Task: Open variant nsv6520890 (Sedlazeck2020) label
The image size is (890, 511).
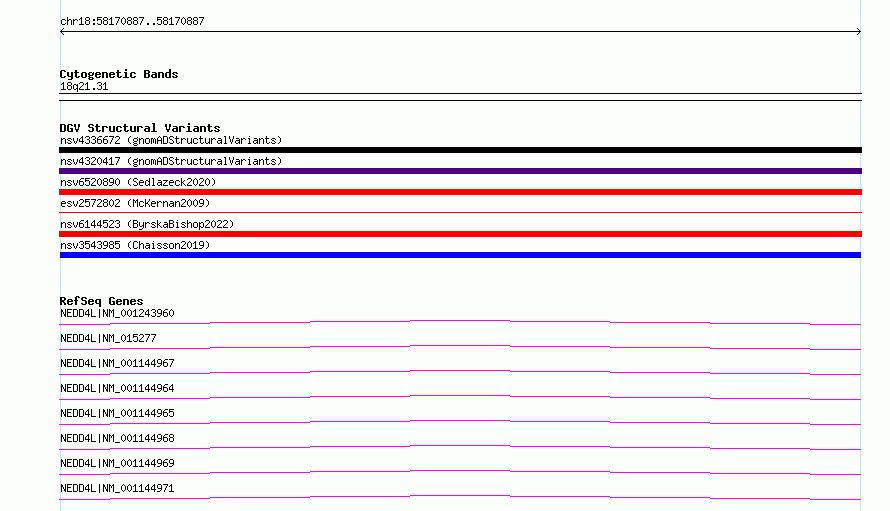Action: [x=138, y=182]
